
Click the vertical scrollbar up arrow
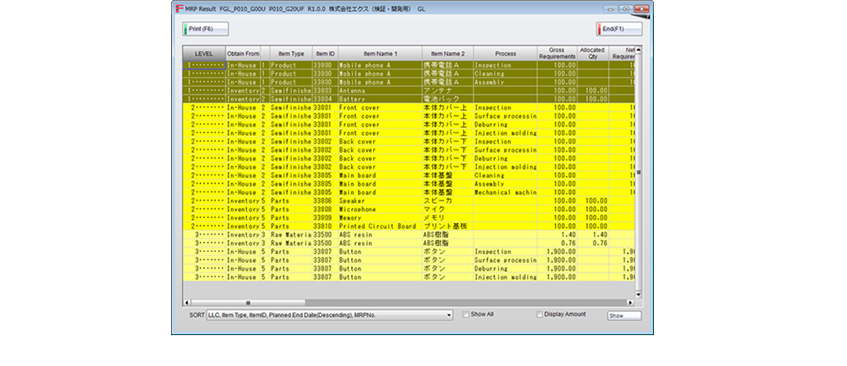[x=638, y=50]
